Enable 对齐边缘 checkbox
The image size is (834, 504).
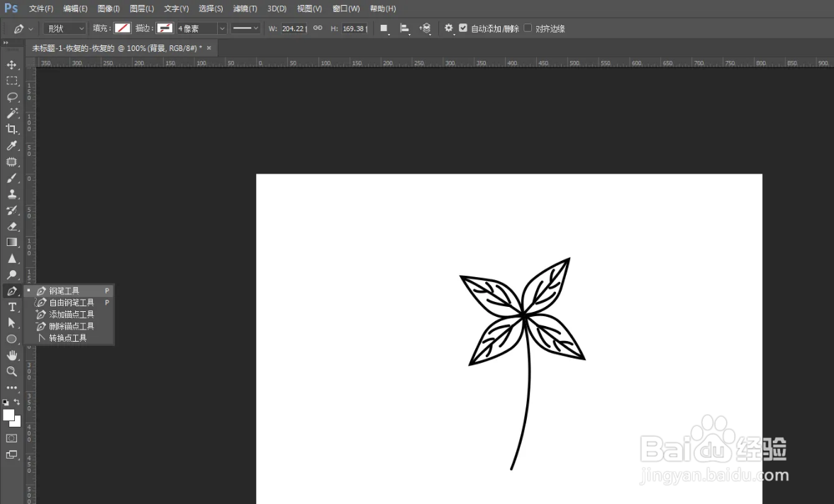(x=528, y=28)
